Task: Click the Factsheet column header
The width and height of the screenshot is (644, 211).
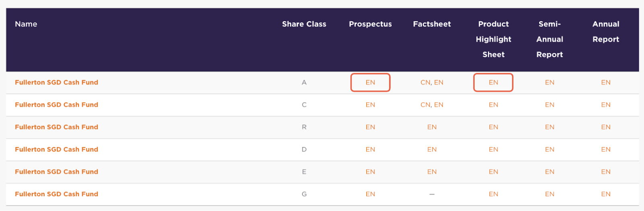Action: point(432,24)
